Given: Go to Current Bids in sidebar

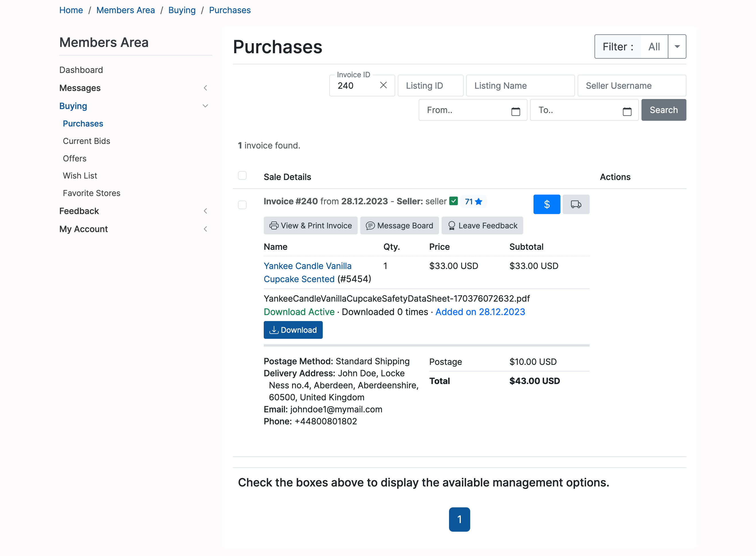Looking at the screenshot, I should point(86,141).
